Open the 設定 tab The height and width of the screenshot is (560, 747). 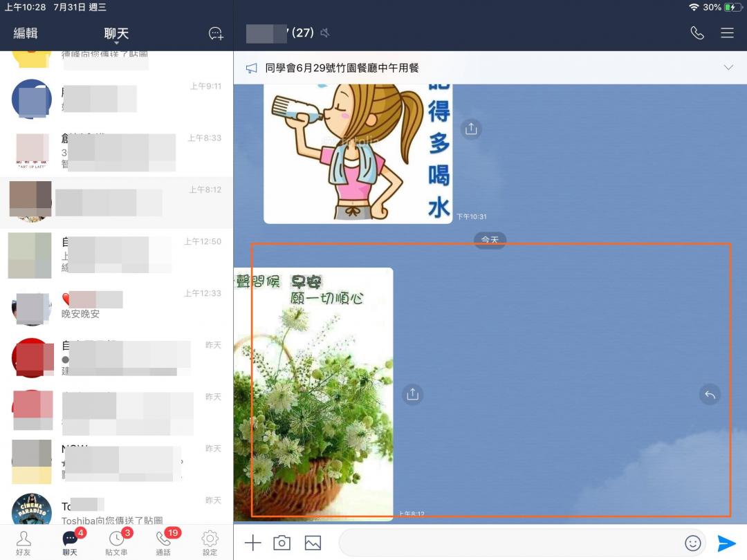point(210,543)
